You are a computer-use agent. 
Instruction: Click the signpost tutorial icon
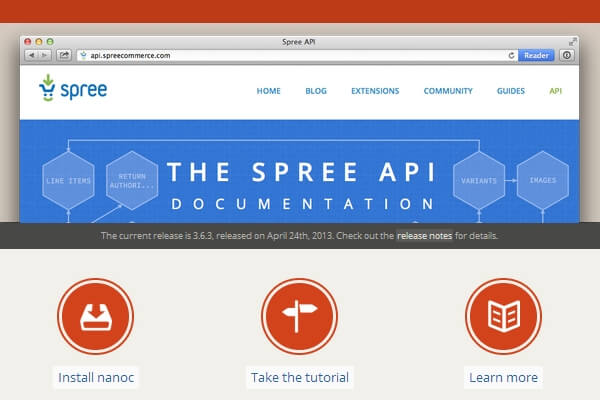point(299,316)
